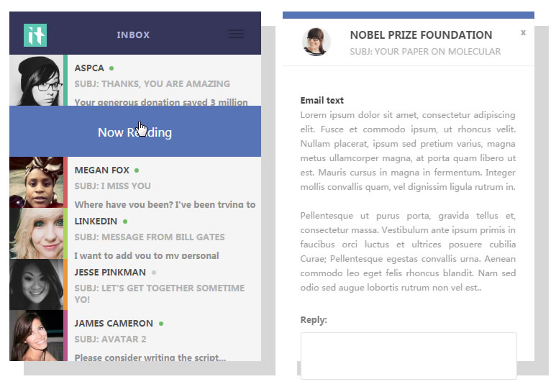Viewport: 556px width, 392px height.
Task: Open Megan Fox's avatar photo
Action: [x=36, y=182]
